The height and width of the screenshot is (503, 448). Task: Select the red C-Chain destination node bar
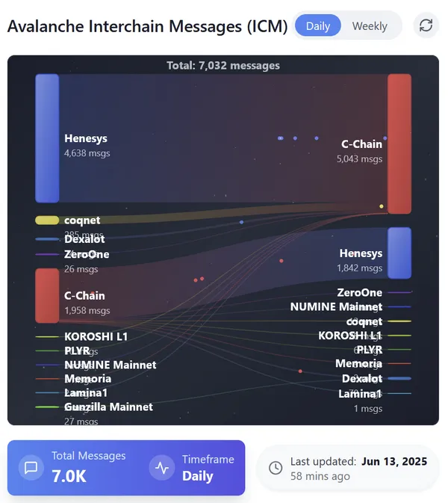coord(399,144)
